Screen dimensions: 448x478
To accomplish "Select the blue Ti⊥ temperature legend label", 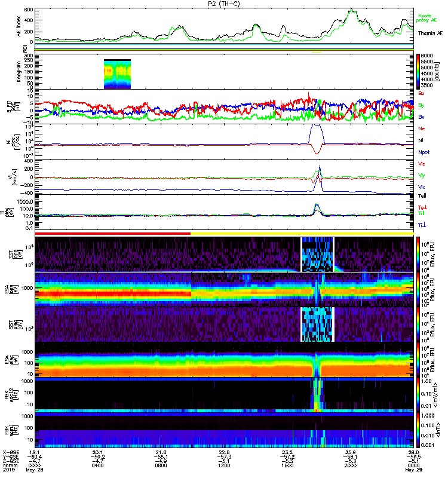I will [x=422, y=225].
